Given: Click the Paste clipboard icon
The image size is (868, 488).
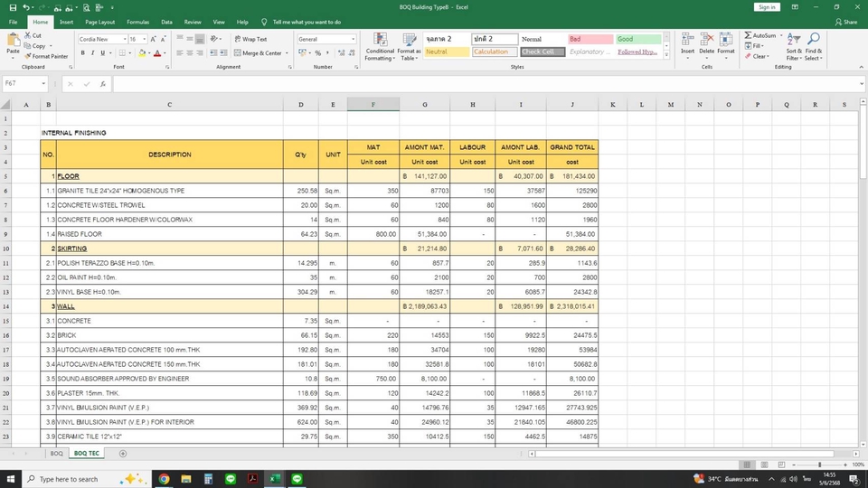Looking at the screenshot, I should coord(13,42).
